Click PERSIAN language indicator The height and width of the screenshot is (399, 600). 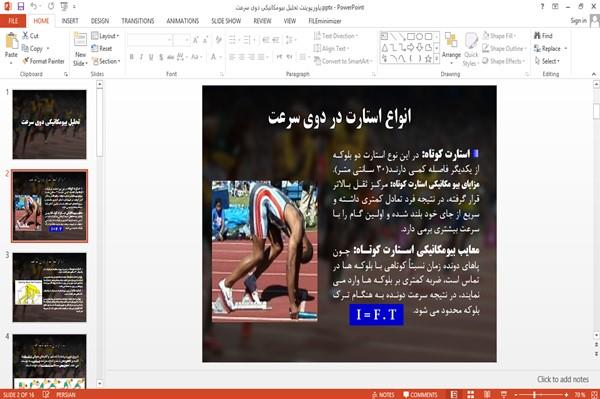point(66,395)
